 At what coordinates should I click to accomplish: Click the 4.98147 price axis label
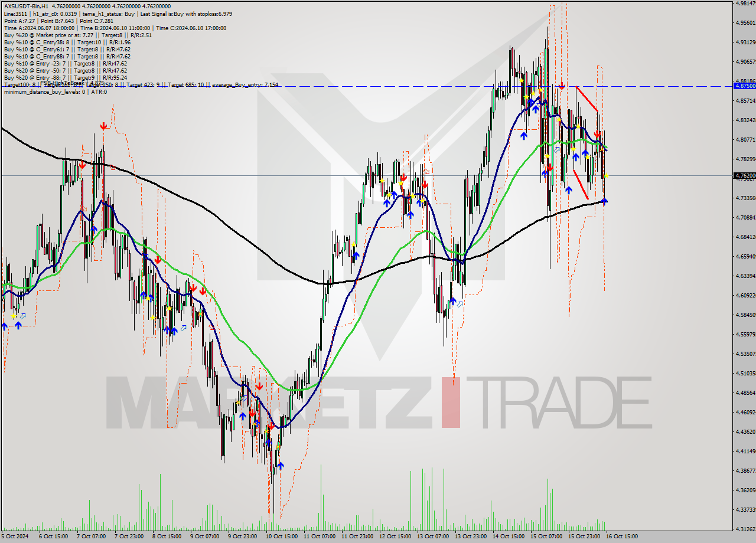[745, 3]
